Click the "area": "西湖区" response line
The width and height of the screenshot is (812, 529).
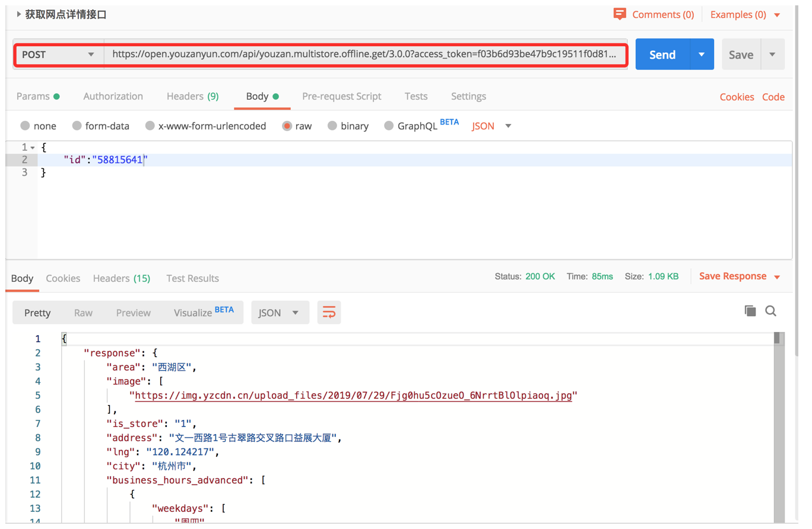pyautogui.click(x=151, y=367)
